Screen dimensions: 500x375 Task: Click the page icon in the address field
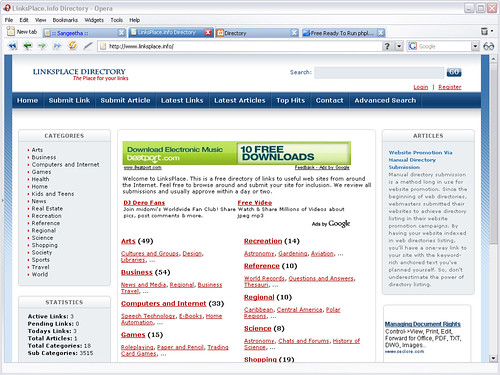point(103,46)
